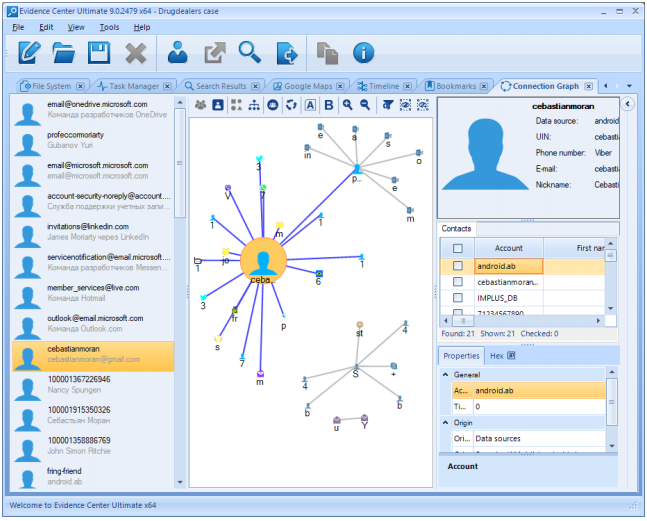This screenshot has width=647, height=521.
Task: Click the funnel filter icon
Action: (387, 105)
